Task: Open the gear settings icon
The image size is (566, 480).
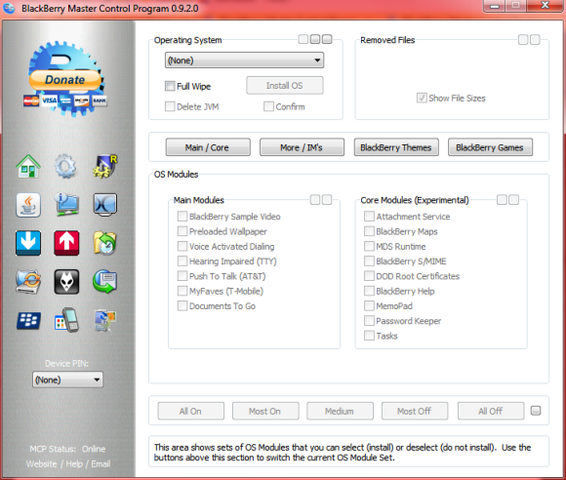Action: pyautogui.click(x=66, y=166)
